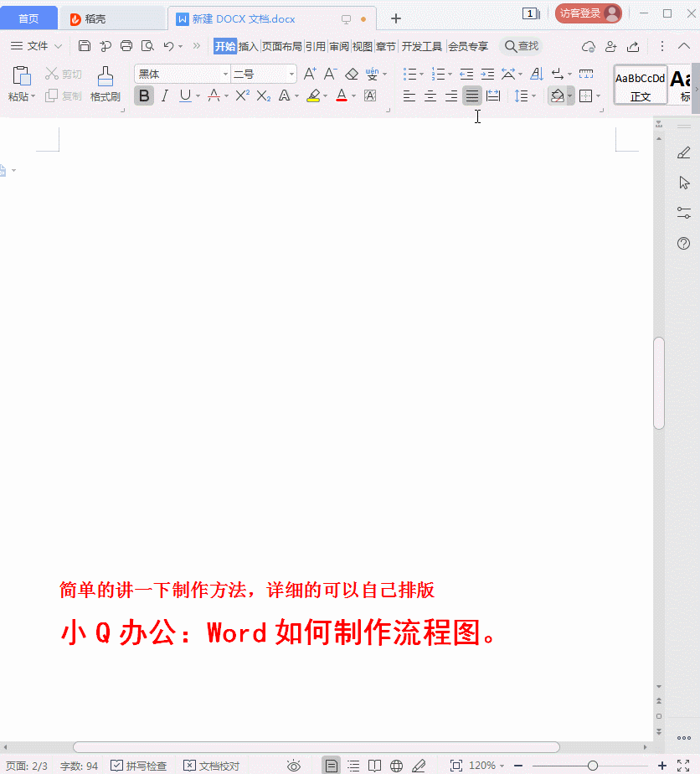
Task: Toggle justify alignment button
Action: tap(472, 95)
